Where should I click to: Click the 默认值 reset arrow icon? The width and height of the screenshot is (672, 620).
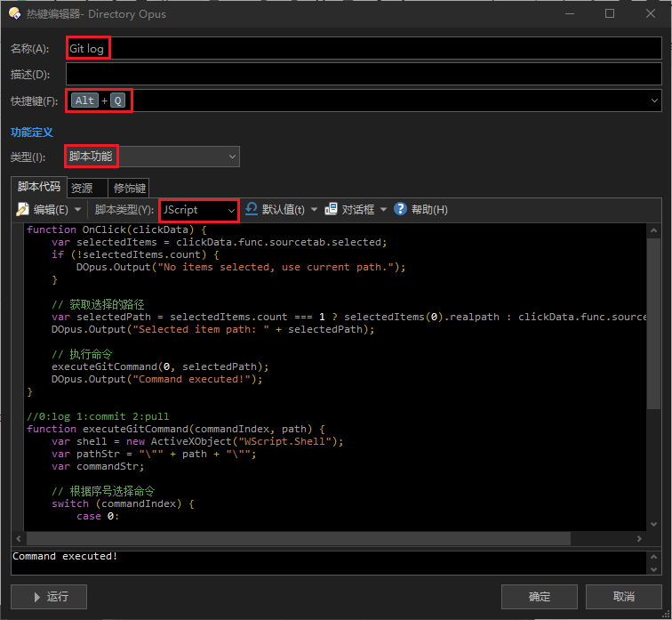(x=252, y=209)
